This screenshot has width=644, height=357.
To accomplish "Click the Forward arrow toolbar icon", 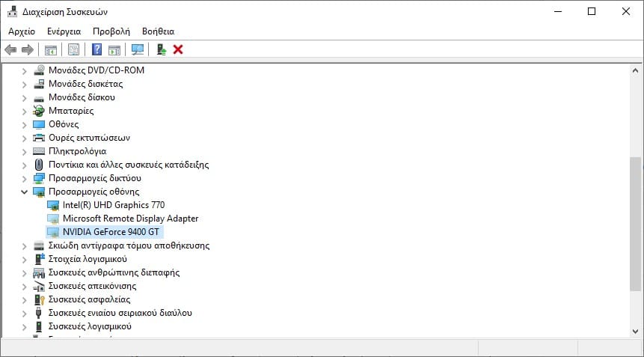I will tap(28, 50).
